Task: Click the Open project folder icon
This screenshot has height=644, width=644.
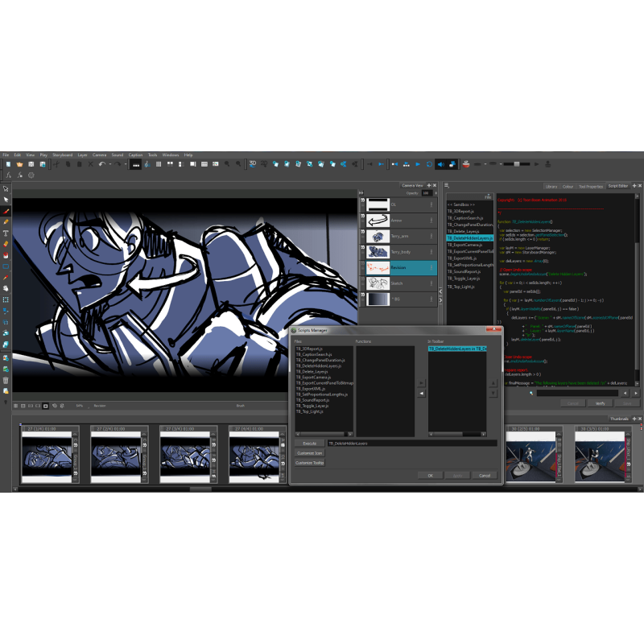Action: 19,163
